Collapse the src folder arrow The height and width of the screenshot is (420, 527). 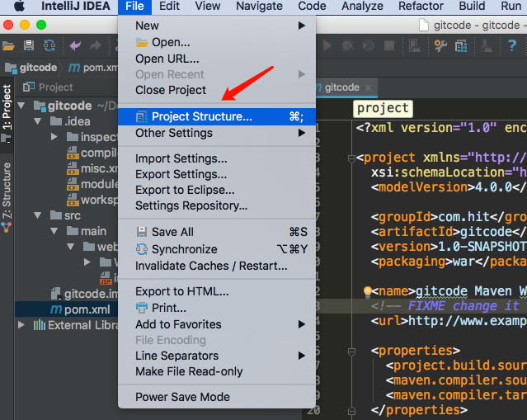[38, 215]
